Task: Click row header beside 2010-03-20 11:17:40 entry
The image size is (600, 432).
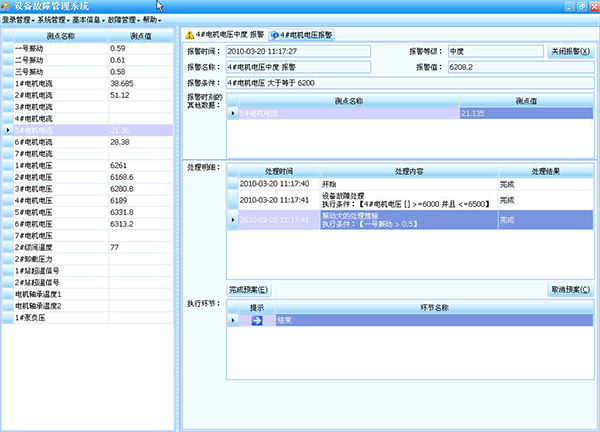Action: pos(233,184)
